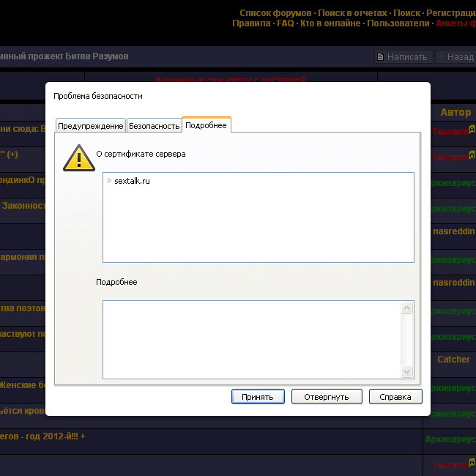The image size is (476, 476).
Task: Go to the FAQ link
Action: 285,23
